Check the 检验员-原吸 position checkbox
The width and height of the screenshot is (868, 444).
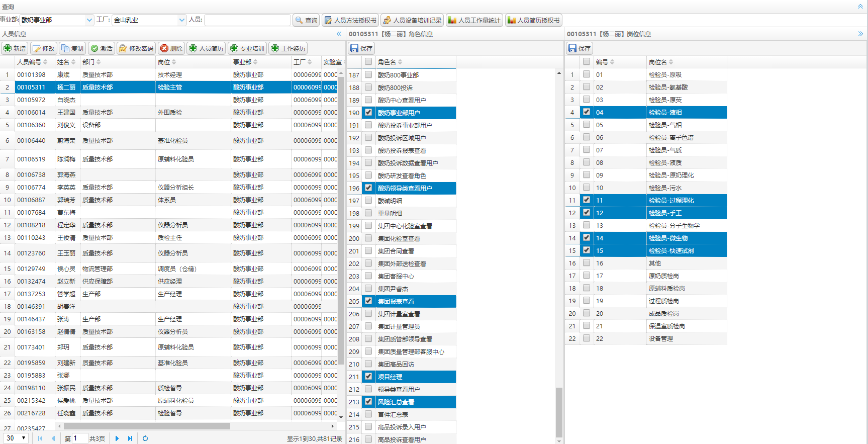click(x=587, y=74)
